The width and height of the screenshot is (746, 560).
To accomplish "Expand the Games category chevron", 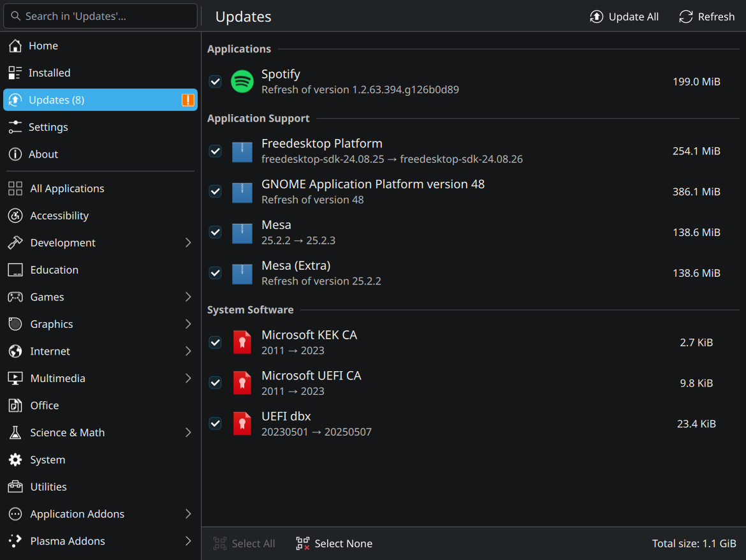I will (188, 297).
